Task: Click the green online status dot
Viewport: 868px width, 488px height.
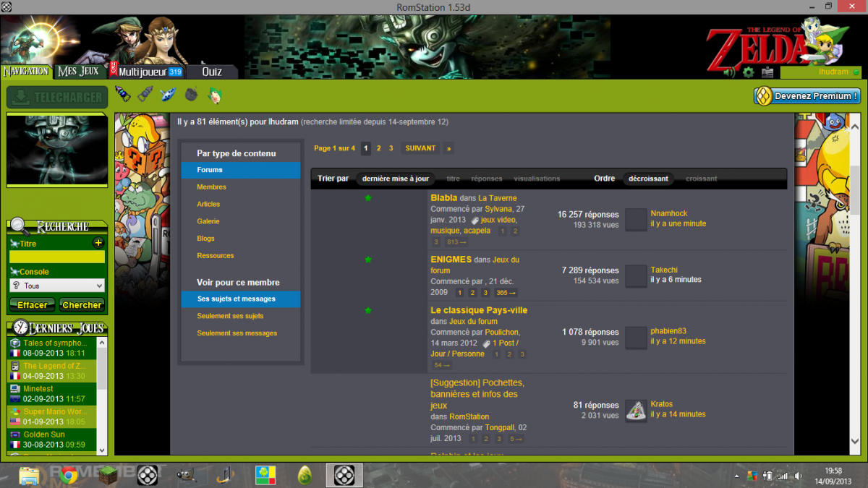Action: 856,72
